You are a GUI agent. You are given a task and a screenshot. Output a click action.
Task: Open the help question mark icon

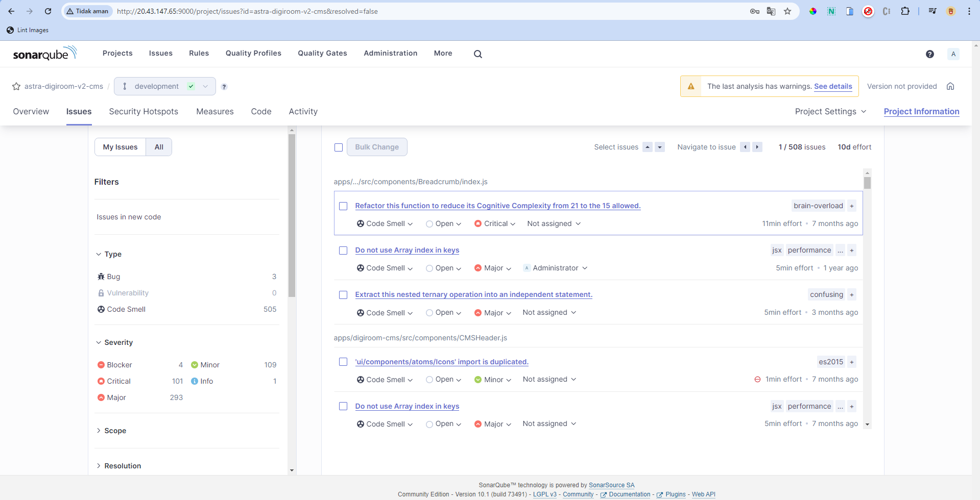pyautogui.click(x=930, y=54)
